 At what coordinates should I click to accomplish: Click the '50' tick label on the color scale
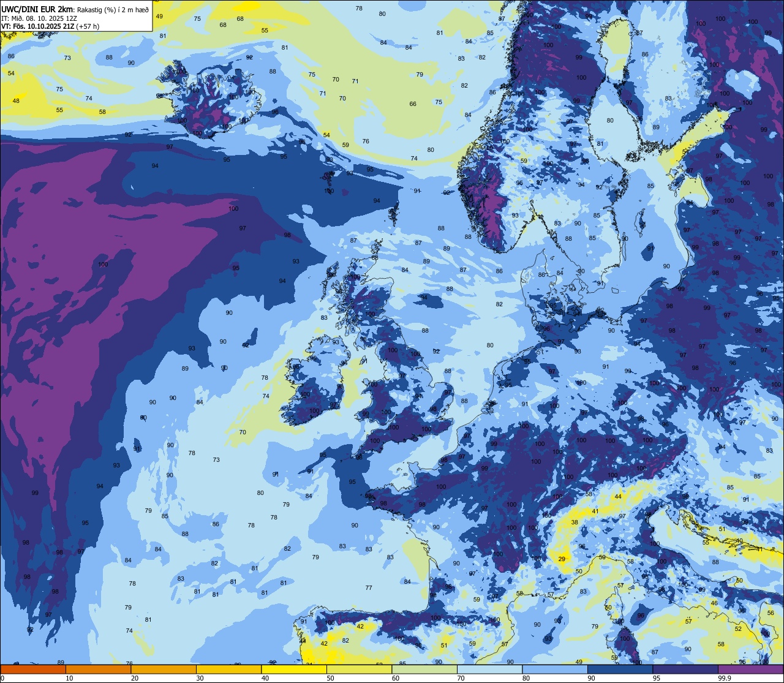point(330,678)
